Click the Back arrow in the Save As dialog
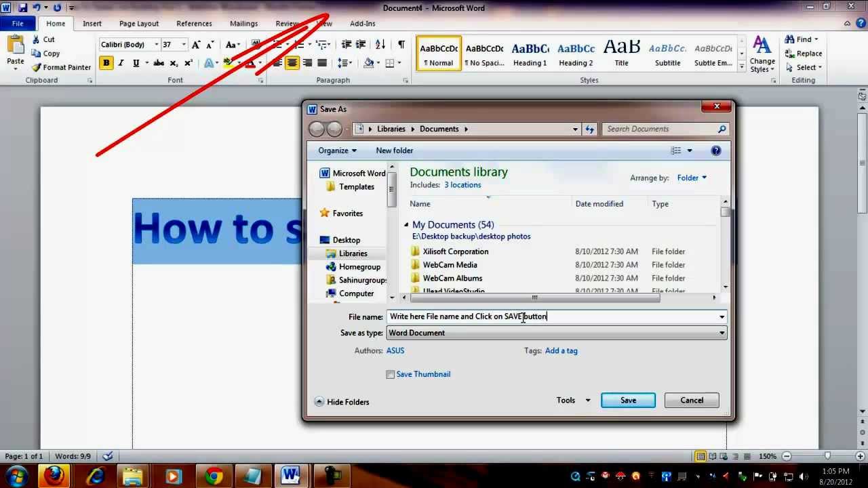 pyautogui.click(x=316, y=129)
